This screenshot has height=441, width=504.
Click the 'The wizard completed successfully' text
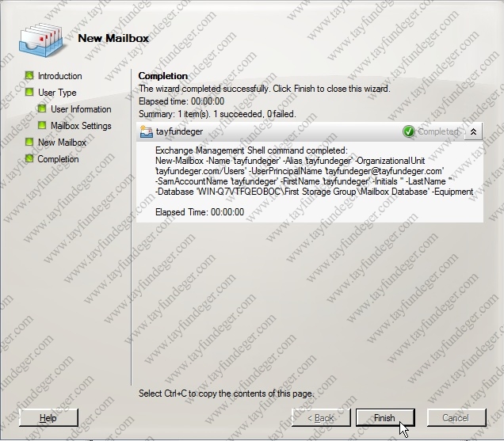pyautogui.click(x=265, y=89)
